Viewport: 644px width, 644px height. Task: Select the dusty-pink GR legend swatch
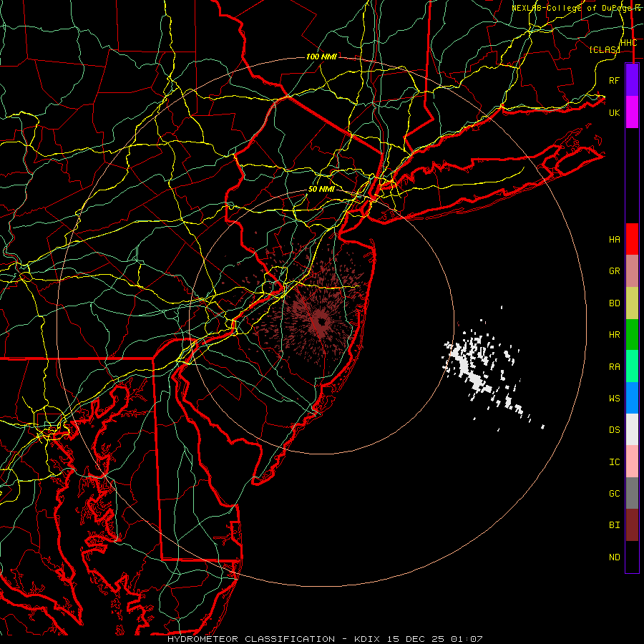632,270
